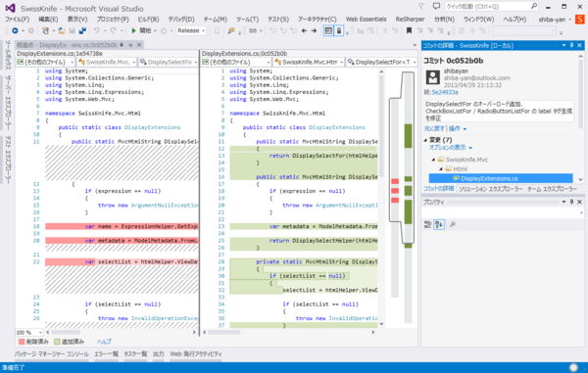This screenshot has width=588, height=373.
Task: Click the Categorized view icon in Properties
Action: point(427,224)
